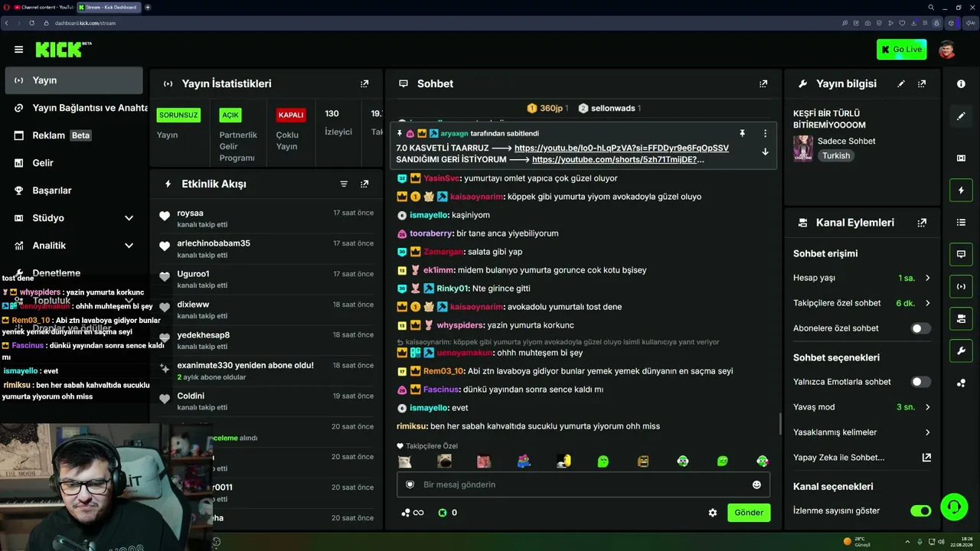Click the Gönder send button
The image size is (980, 551).
coord(749,513)
